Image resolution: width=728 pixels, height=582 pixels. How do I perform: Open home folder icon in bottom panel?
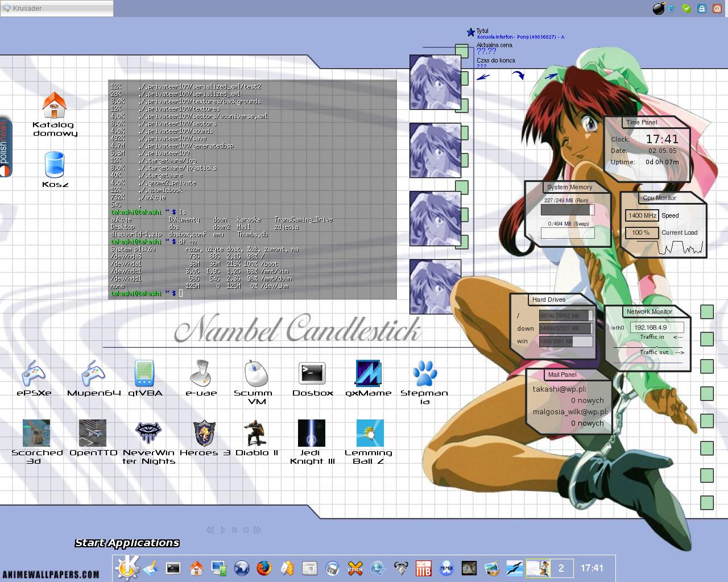[196, 568]
